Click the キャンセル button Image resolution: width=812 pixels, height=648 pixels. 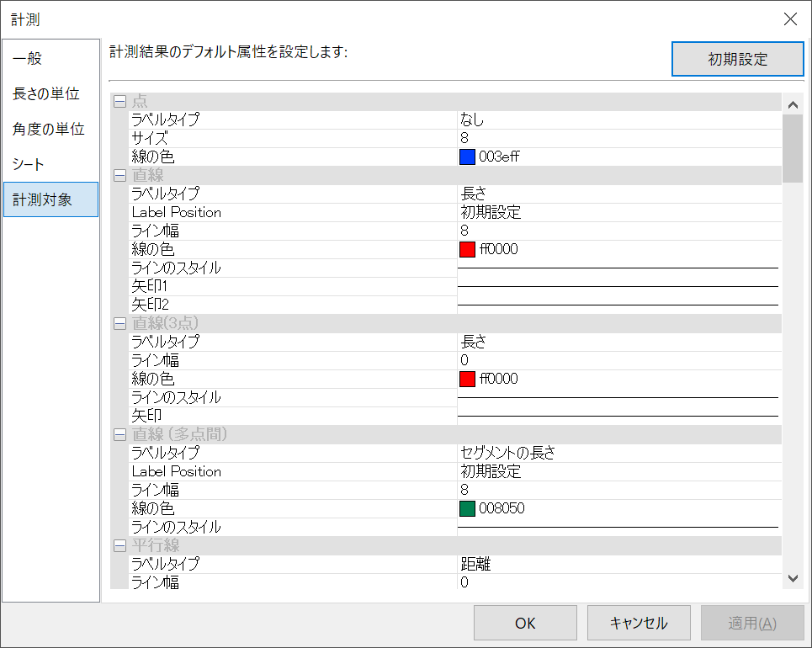(x=639, y=623)
